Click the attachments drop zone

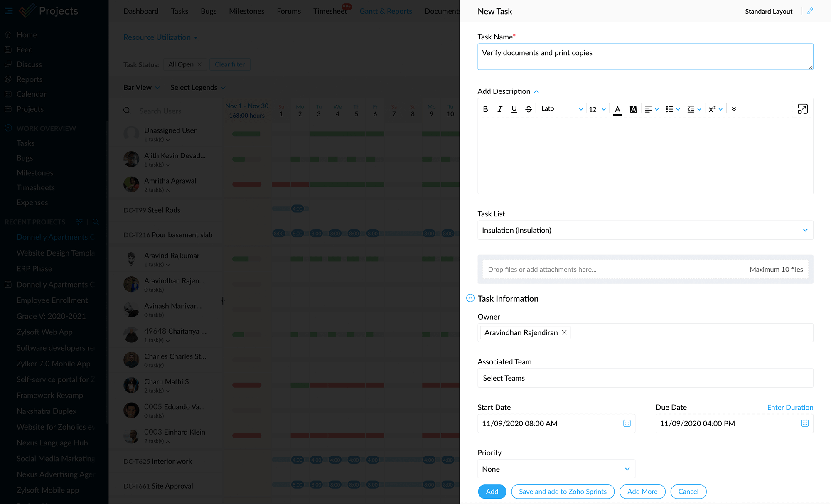click(645, 269)
